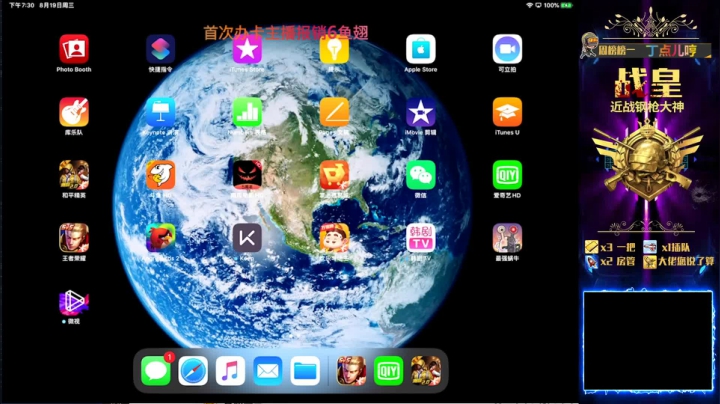The image size is (720, 404).
Task: Open the black evil-face app icon
Action: pos(247,174)
